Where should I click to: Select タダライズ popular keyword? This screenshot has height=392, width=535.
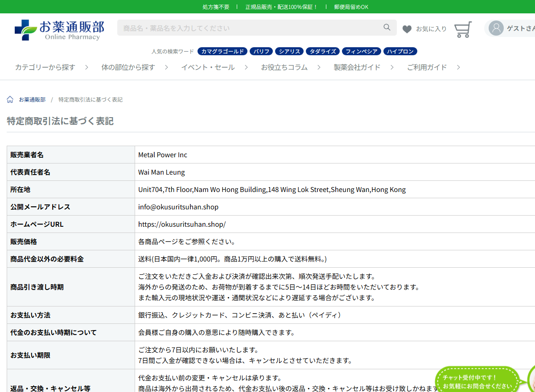(x=323, y=51)
